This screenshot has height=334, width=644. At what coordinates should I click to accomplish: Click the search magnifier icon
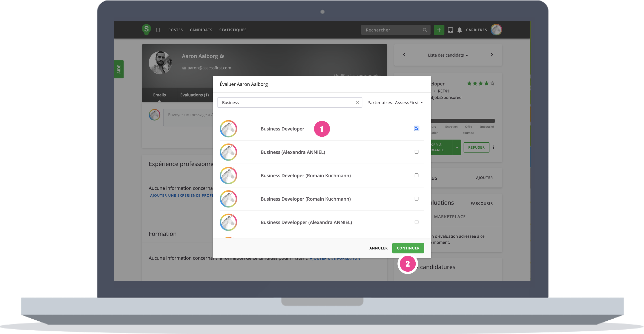[425, 30]
